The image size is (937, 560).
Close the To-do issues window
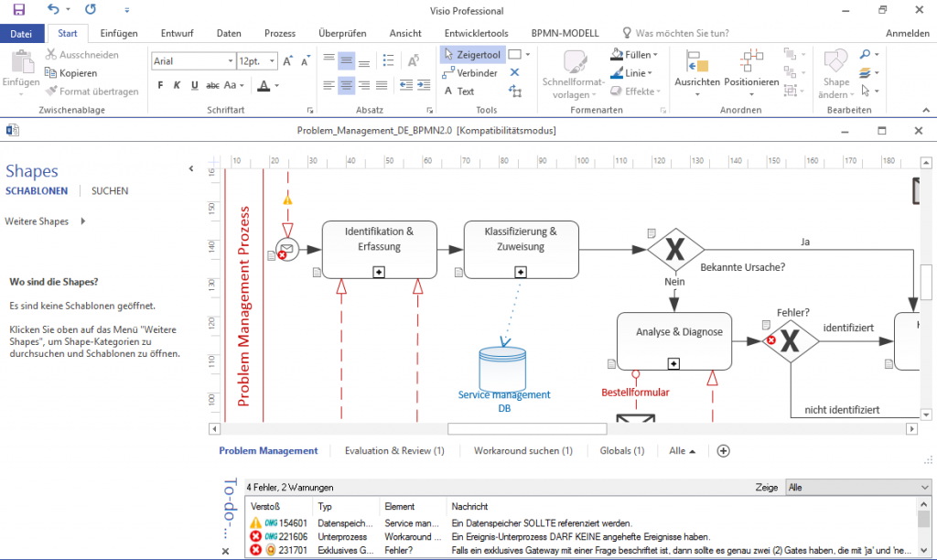coord(225,551)
